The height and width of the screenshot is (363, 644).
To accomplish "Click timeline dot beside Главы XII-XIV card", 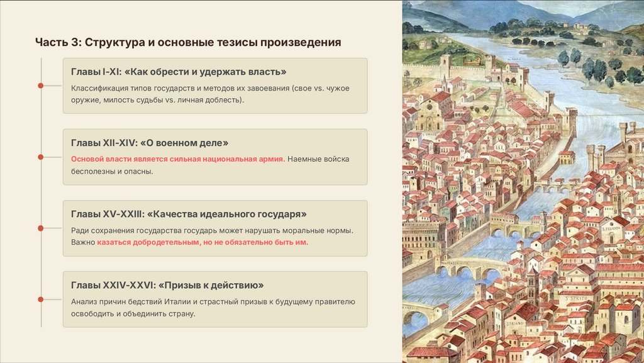I will tap(41, 157).
